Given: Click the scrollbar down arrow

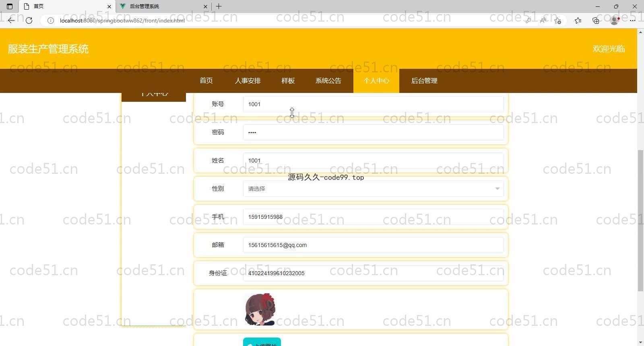Looking at the screenshot, I should pos(640,342).
